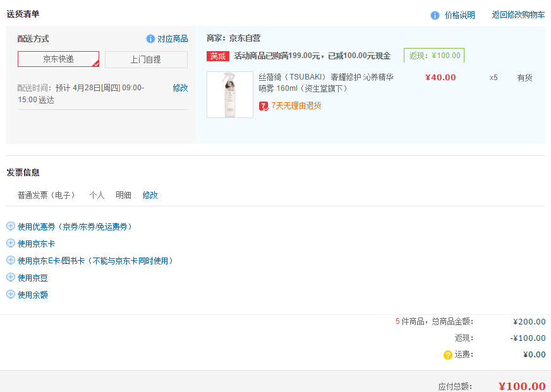551x392 pixels.
Task: Click the ¥200.00 total goods amount
Action: tap(530, 322)
